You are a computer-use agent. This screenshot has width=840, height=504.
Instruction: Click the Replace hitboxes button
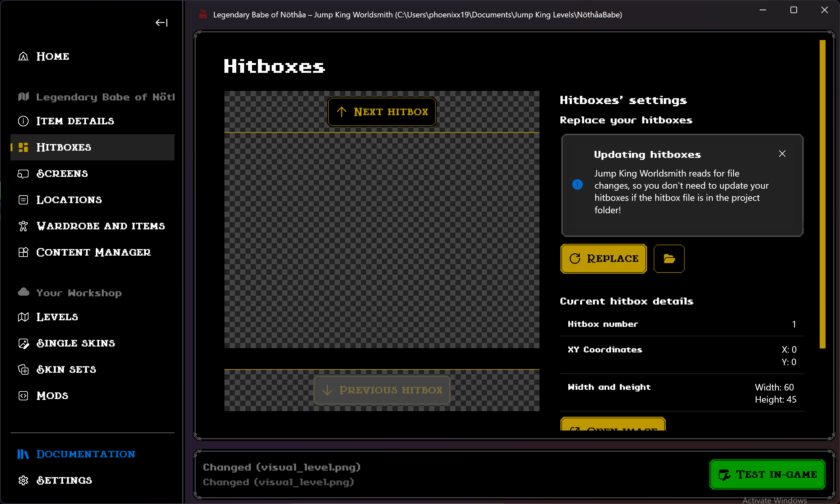pyautogui.click(x=603, y=259)
